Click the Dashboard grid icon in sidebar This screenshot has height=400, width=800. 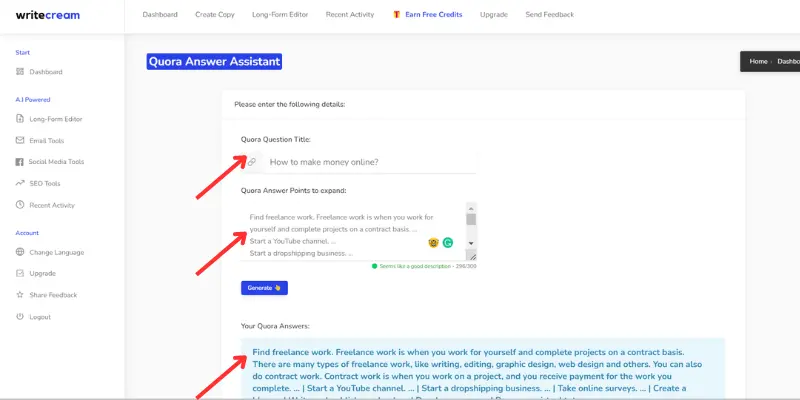click(x=20, y=72)
